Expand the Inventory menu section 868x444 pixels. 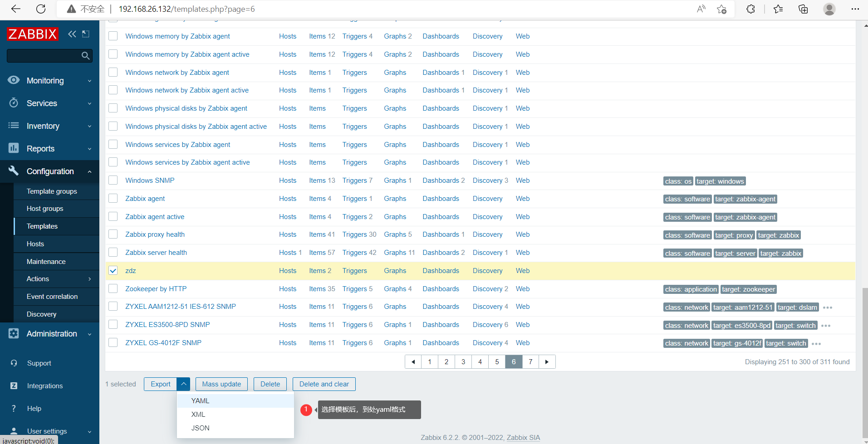pos(89,126)
